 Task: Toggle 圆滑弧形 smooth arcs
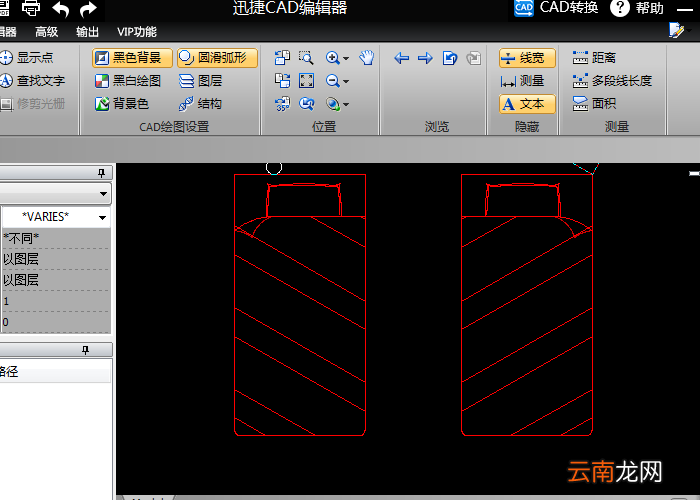pos(217,58)
